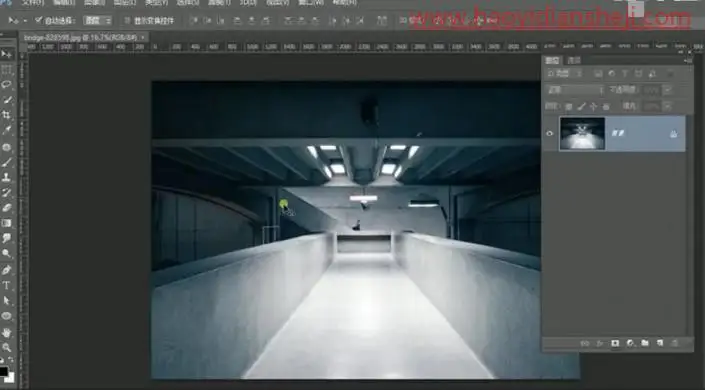Expand the Opacity value dropdown

coord(667,90)
